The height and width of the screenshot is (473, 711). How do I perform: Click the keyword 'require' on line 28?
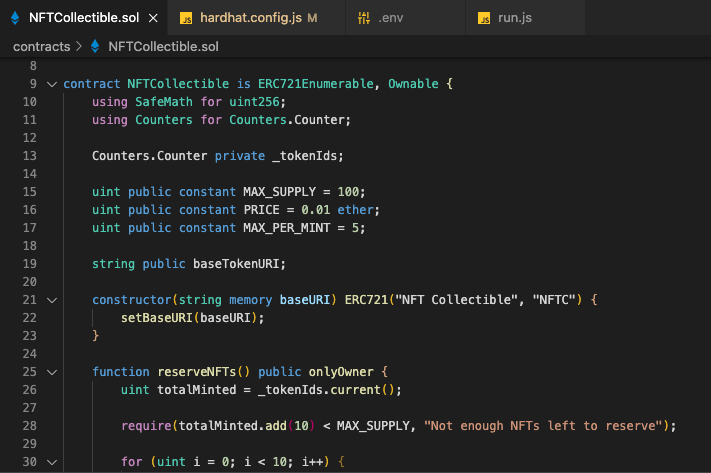click(x=146, y=426)
